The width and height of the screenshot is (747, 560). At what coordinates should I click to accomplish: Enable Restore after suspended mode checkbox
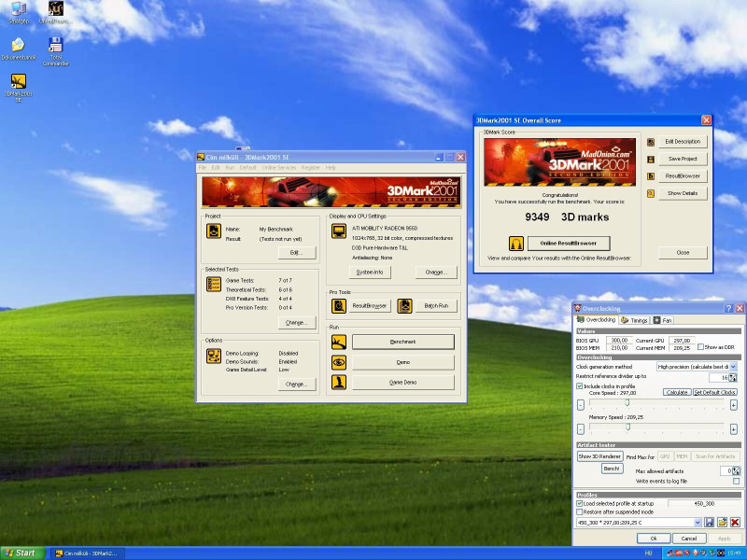coord(579,511)
